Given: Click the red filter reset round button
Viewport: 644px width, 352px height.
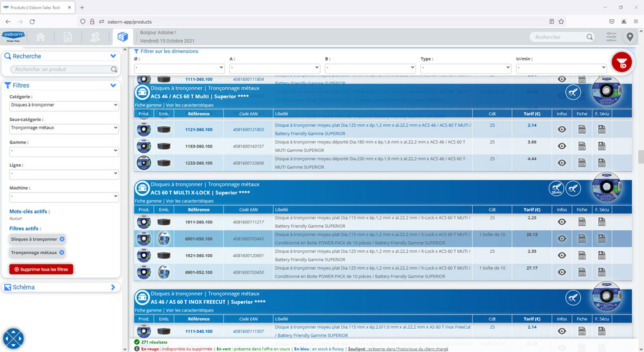Looking at the screenshot, I should point(622,62).
